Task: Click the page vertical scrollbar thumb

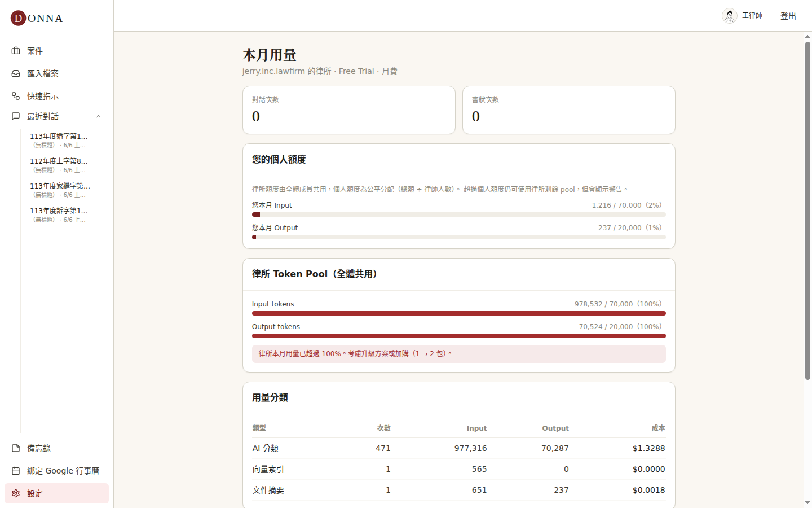Action: tap(808, 211)
